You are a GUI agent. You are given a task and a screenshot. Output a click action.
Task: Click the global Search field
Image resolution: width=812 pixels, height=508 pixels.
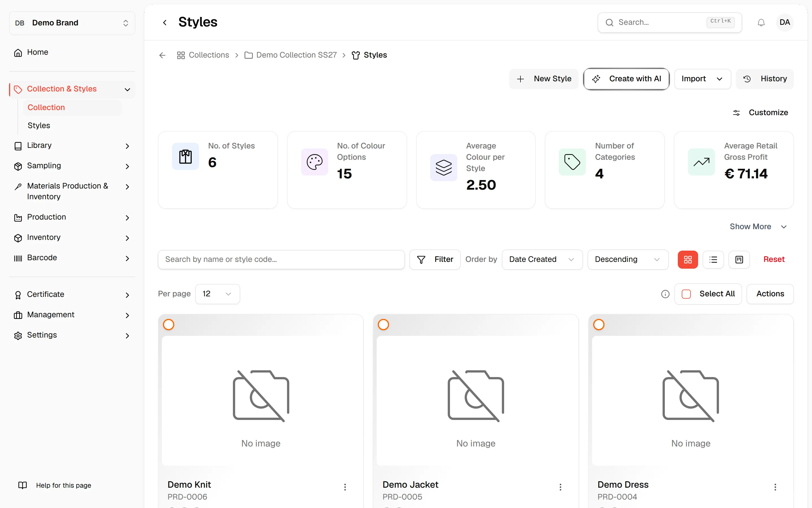(669, 23)
